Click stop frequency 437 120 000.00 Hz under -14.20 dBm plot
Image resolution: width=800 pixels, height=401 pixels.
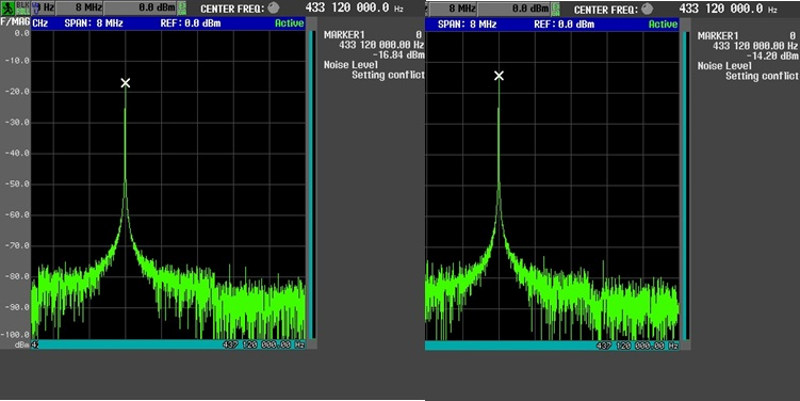coord(637,346)
